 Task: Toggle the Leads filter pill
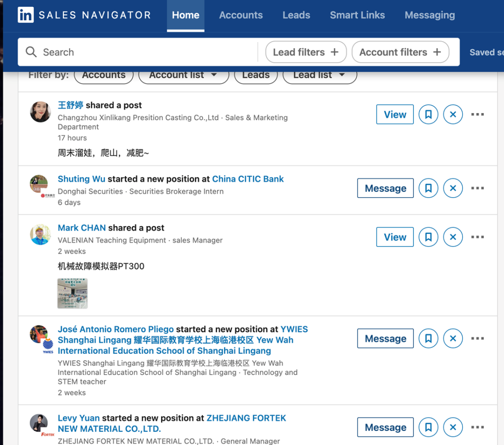(256, 75)
